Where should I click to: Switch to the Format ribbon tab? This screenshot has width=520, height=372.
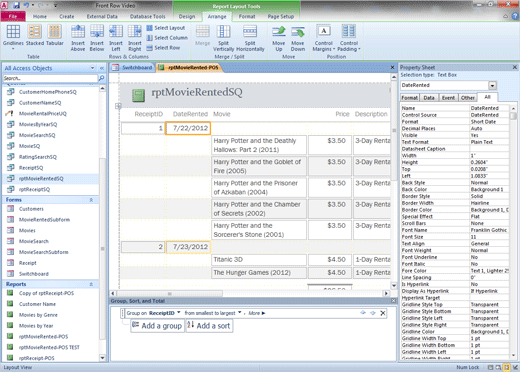(x=247, y=16)
